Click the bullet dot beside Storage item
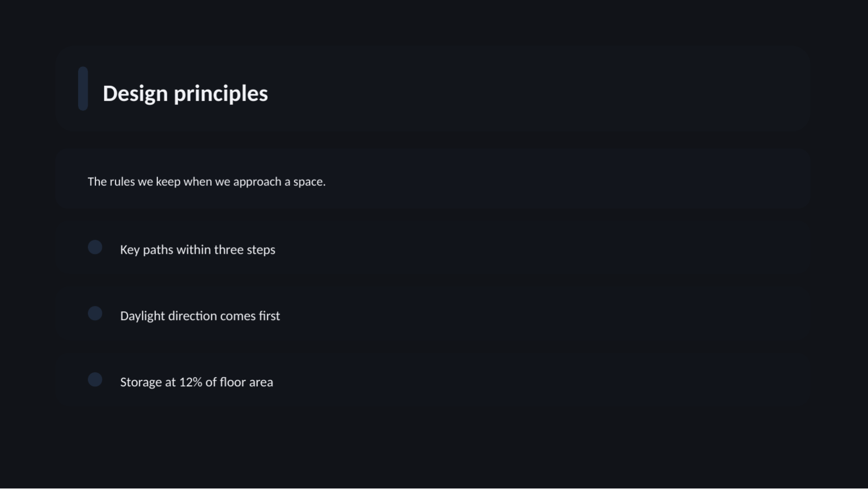Screen dimensions: 868x489 tap(95, 380)
